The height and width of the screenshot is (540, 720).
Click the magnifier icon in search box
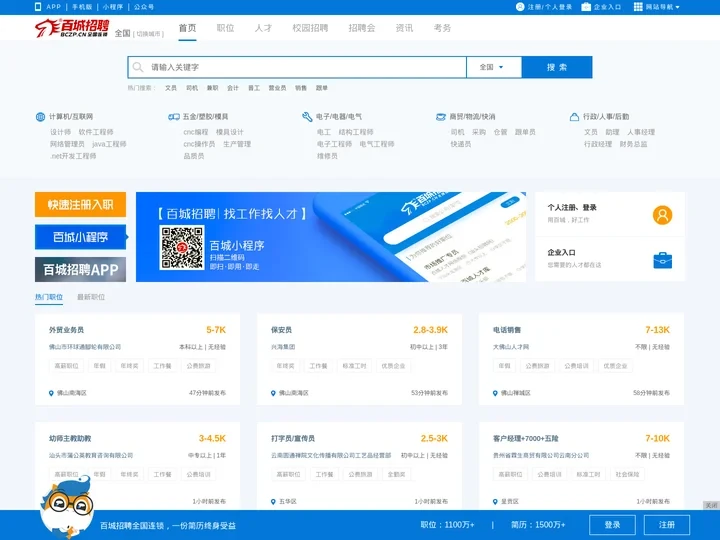[138, 68]
